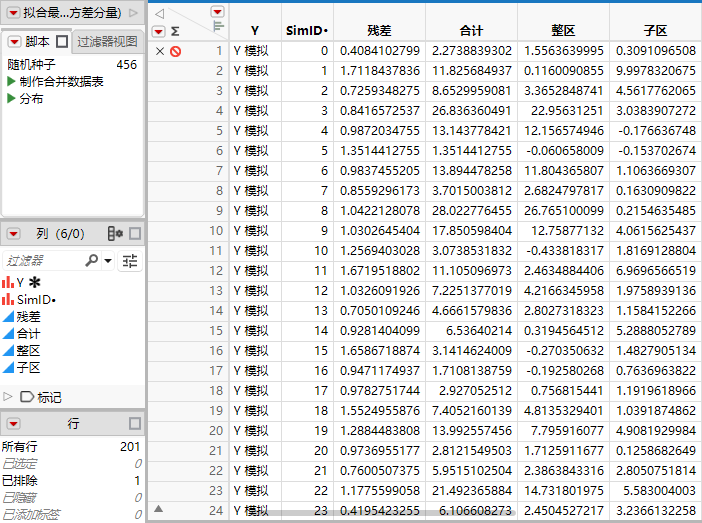Click the column properties gear icon
702x523 pixels.
point(115,234)
